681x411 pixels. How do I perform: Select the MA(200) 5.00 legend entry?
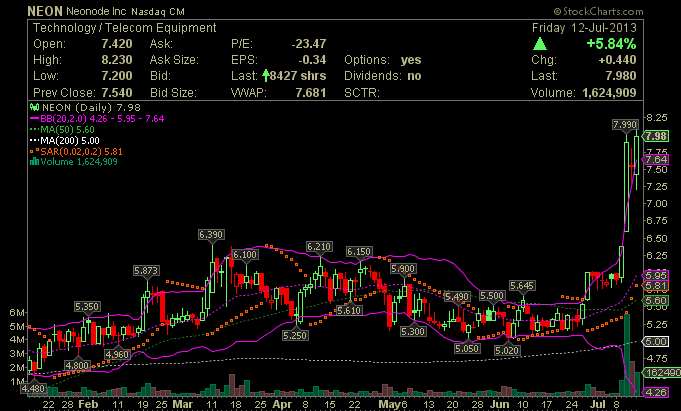[x=65, y=140]
